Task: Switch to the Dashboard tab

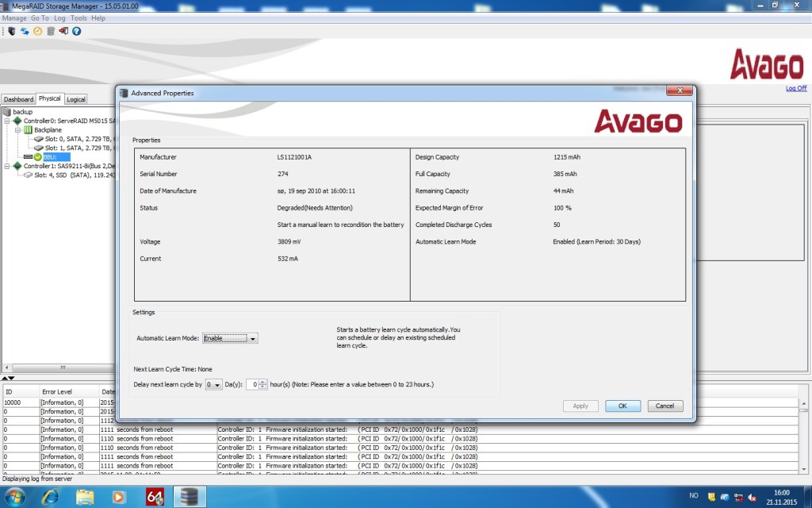Action: (x=19, y=99)
